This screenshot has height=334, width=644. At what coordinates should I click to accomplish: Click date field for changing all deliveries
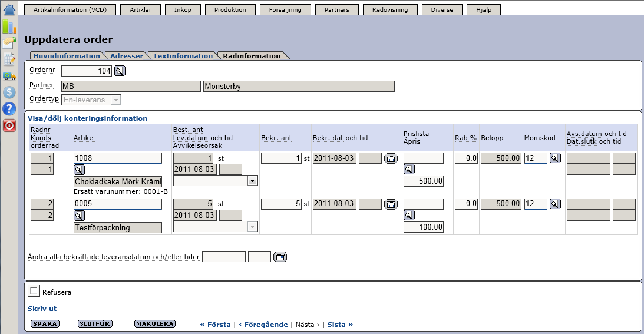click(x=224, y=257)
